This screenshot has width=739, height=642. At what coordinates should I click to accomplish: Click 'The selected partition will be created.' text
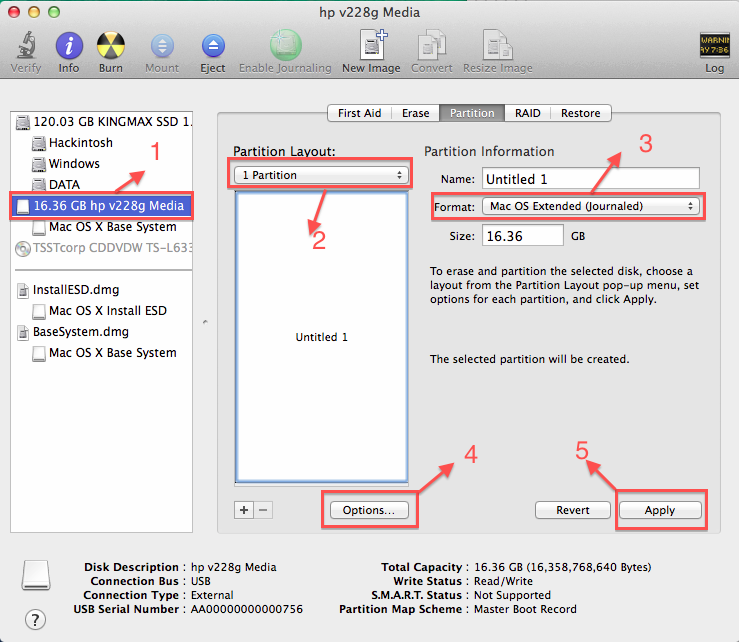click(x=530, y=359)
